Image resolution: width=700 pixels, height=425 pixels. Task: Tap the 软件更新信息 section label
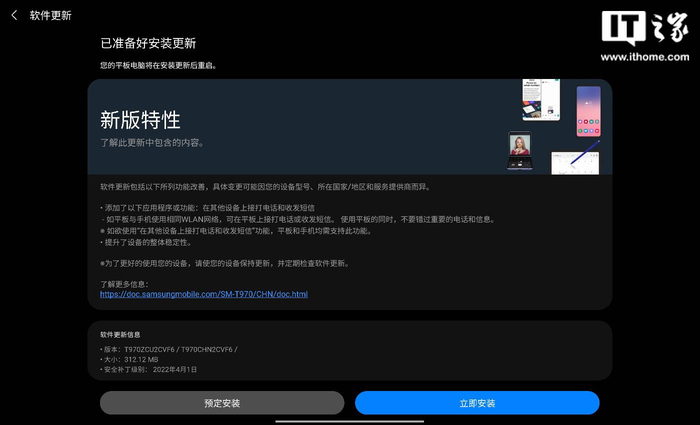pos(120,334)
